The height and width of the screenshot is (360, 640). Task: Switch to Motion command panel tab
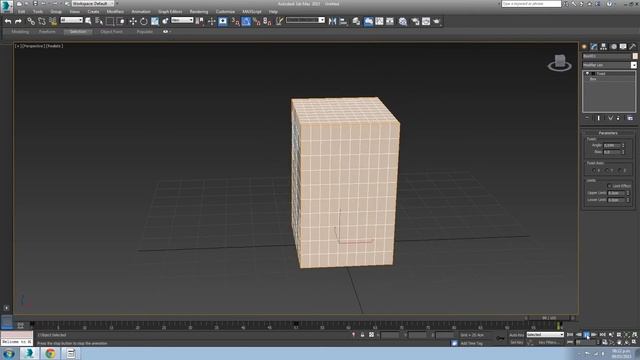coord(613,47)
